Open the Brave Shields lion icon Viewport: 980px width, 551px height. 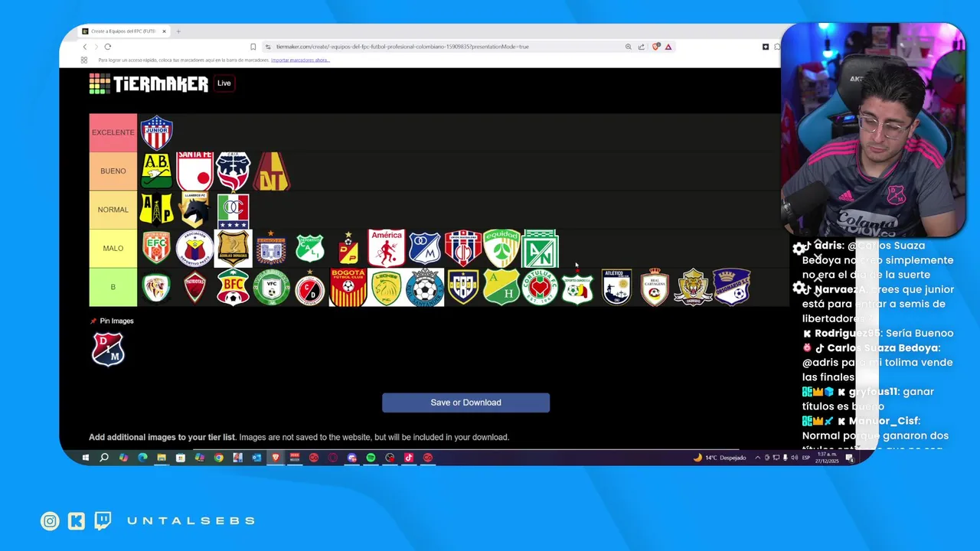tap(656, 47)
